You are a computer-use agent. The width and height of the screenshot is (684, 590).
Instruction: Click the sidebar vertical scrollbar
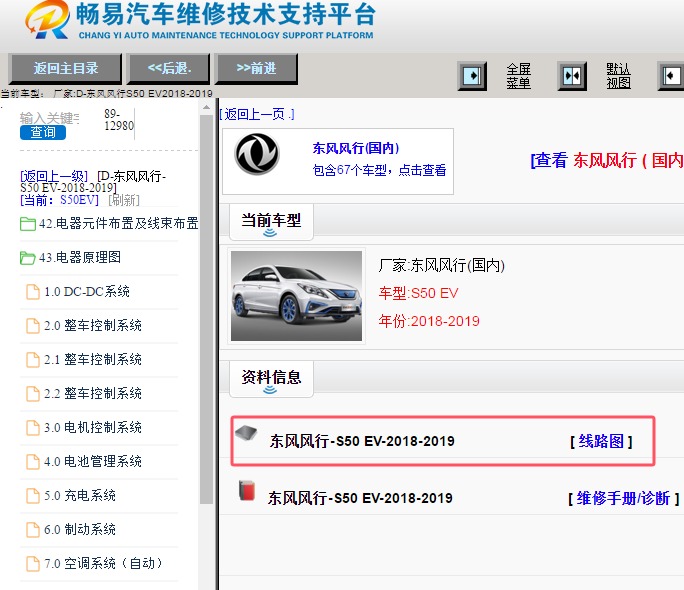pos(206,310)
